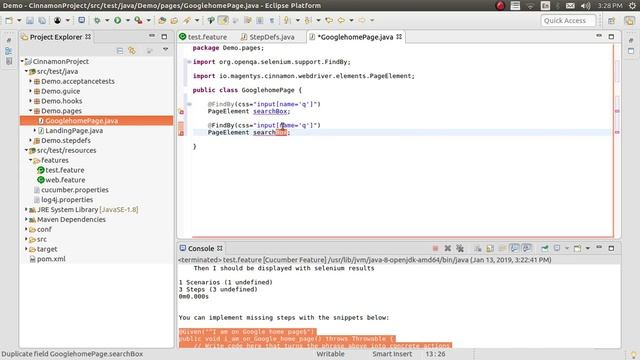Switch to StepDefs.java editor tab
This screenshot has height=360, width=640.
click(x=268, y=37)
